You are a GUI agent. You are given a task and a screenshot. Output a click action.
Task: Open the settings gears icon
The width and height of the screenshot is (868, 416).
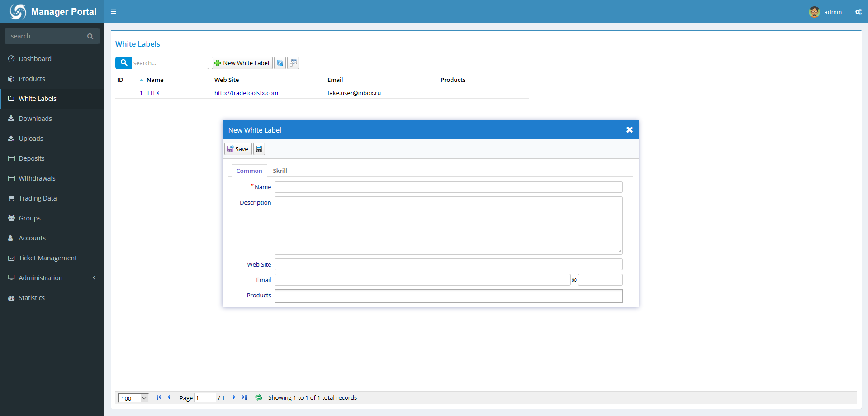coord(858,12)
